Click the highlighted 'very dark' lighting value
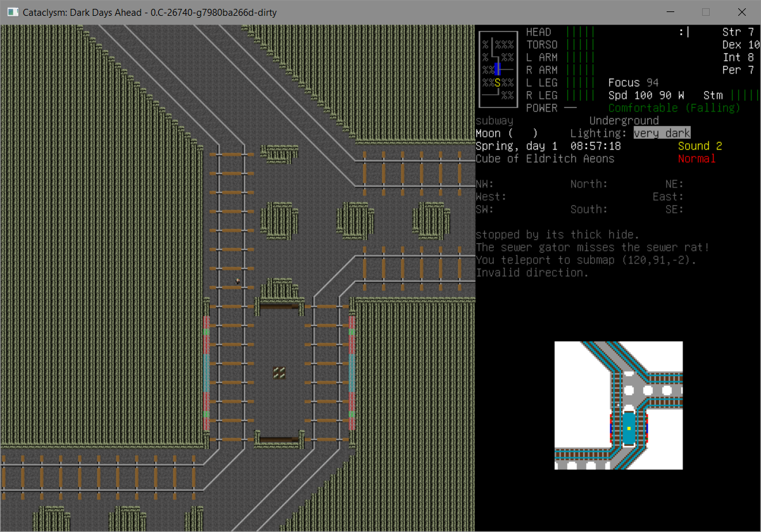The height and width of the screenshot is (532, 761). 662,133
